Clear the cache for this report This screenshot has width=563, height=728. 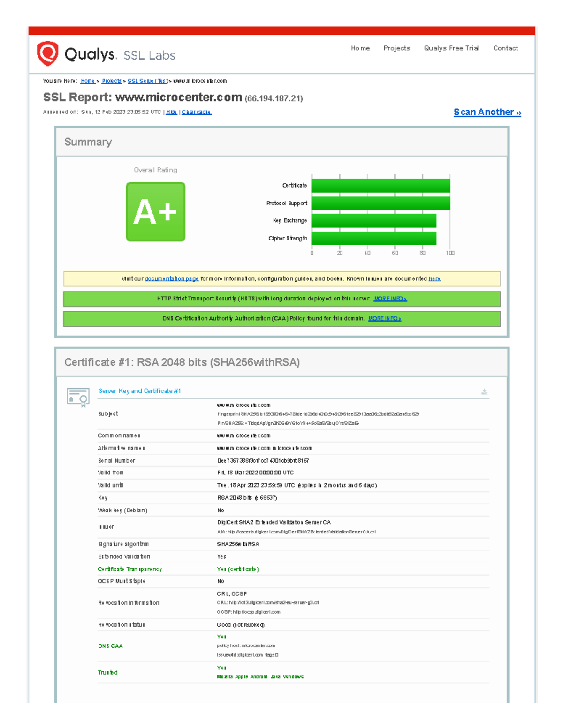(x=196, y=112)
